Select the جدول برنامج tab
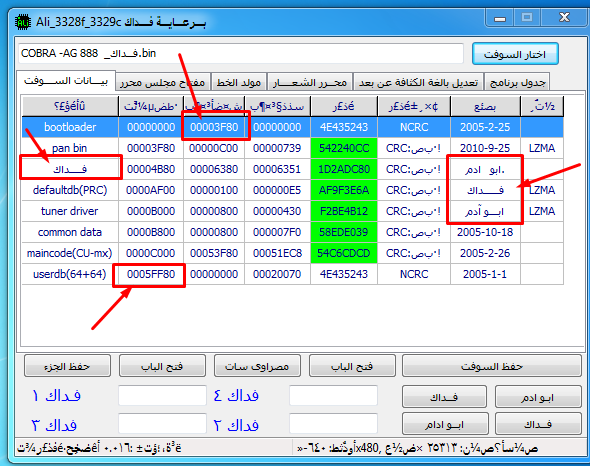Screen dimensions: 590x466 (x=517, y=82)
